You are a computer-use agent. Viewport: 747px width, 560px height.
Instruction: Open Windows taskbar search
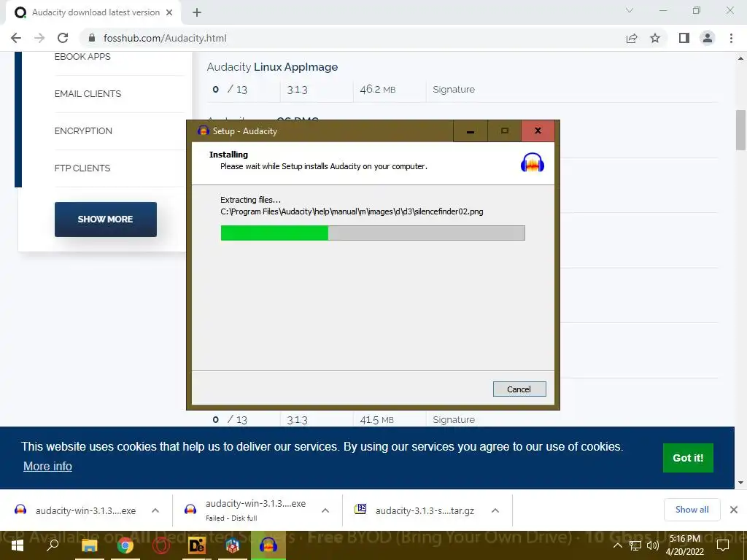[53, 545]
